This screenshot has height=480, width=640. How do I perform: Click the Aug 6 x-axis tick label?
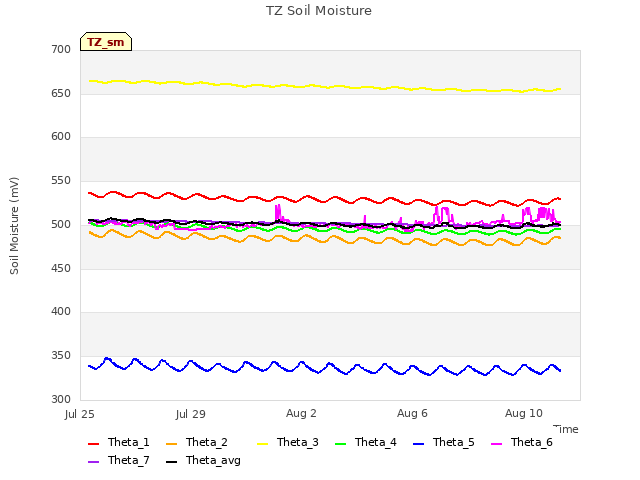coord(412,413)
